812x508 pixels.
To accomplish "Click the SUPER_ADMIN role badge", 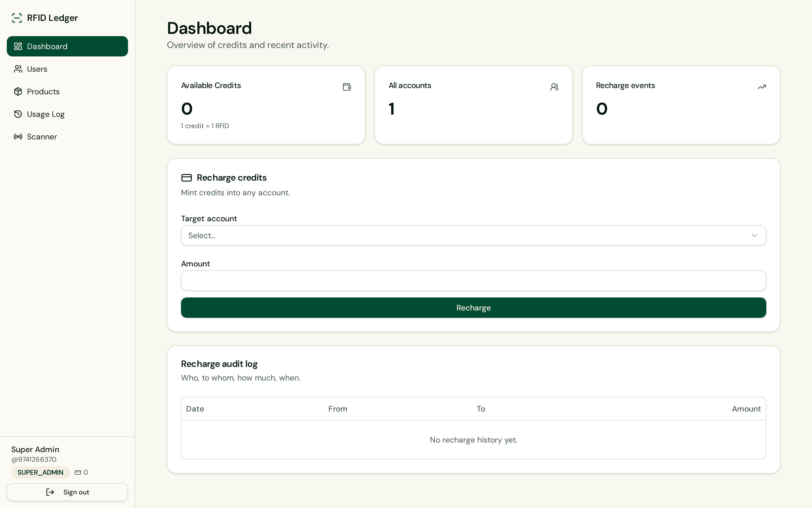I will click(x=40, y=472).
